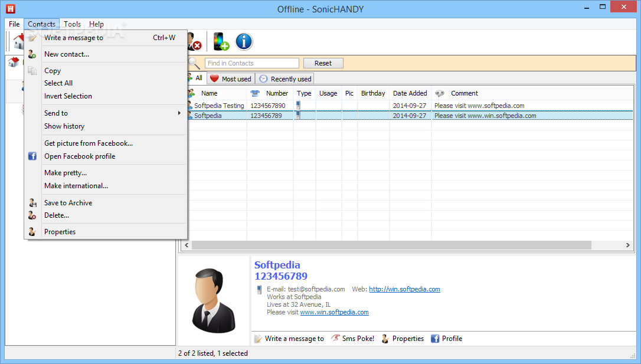Choose Make pretty... menu entry

pyautogui.click(x=106, y=173)
